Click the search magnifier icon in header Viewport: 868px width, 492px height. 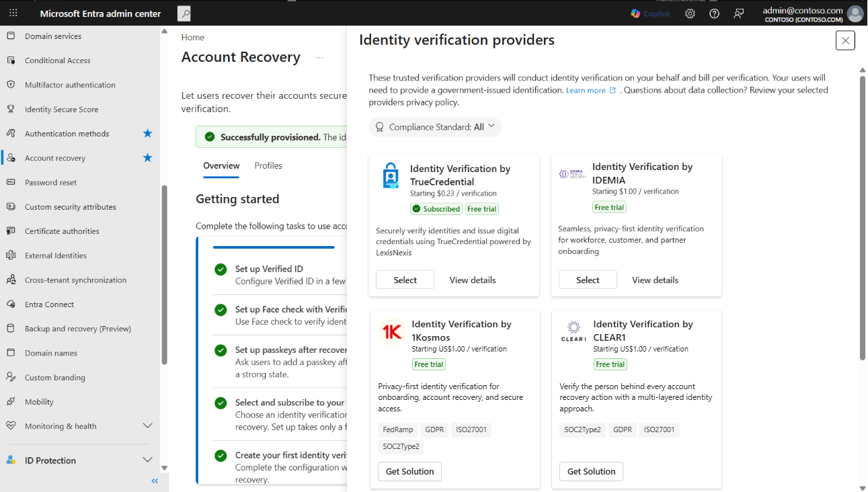pos(184,13)
